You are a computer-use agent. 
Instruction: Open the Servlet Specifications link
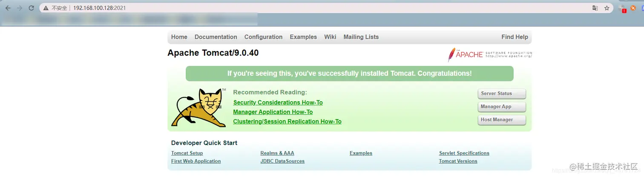[464, 153]
